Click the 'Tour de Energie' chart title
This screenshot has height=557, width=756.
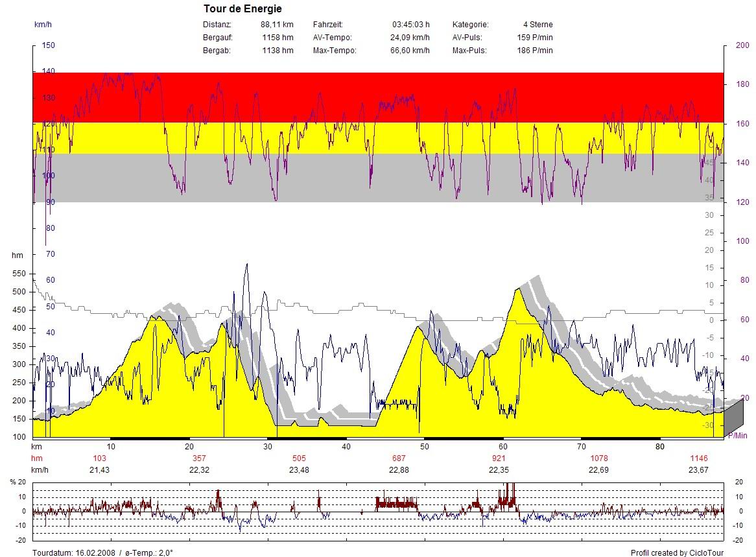point(242,8)
